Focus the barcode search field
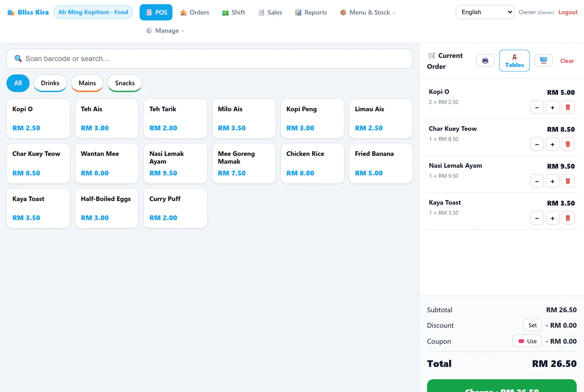Screen dimensions: 584x392 (209, 59)
